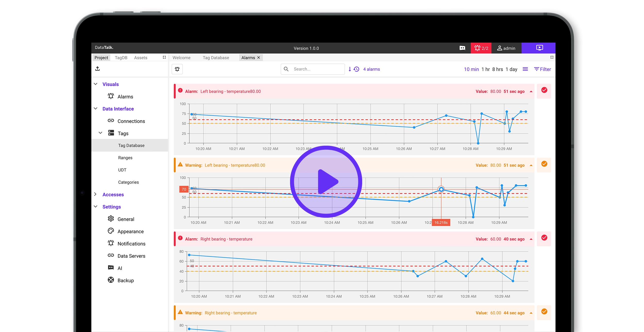The width and height of the screenshot is (644, 332).
Task: Collapse Right bearing warning chart arrow
Action: (531, 313)
